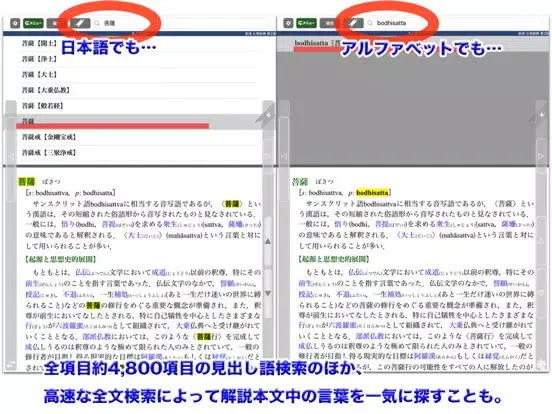
Task: Open 悟り link in left article
Action: coord(68,224)
